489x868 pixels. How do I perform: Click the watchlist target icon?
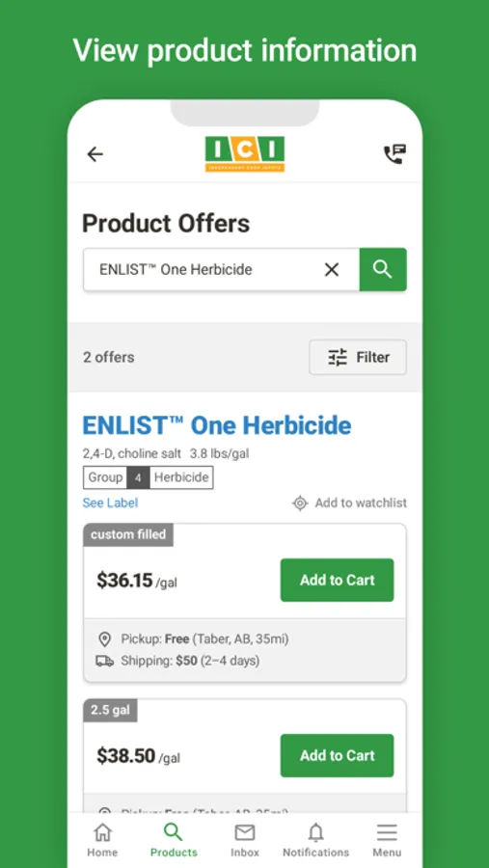(x=300, y=503)
